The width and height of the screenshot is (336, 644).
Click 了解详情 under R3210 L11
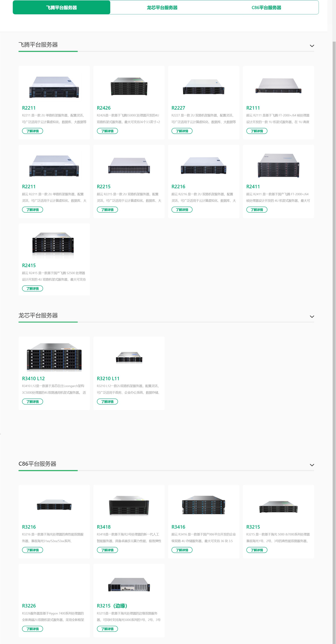coord(107,402)
